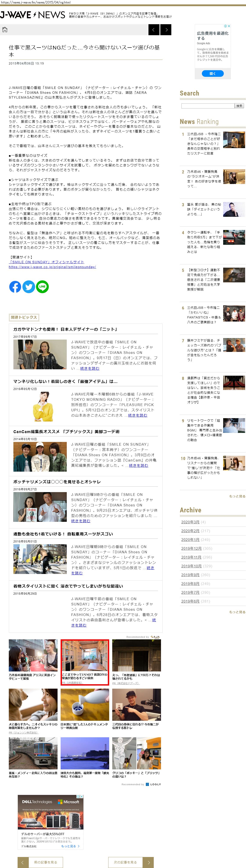Open 津田大介 福島第一原発 card
The width and height of the screenshot is (246, 868).
pyautogui.click(x=85, y=758)
